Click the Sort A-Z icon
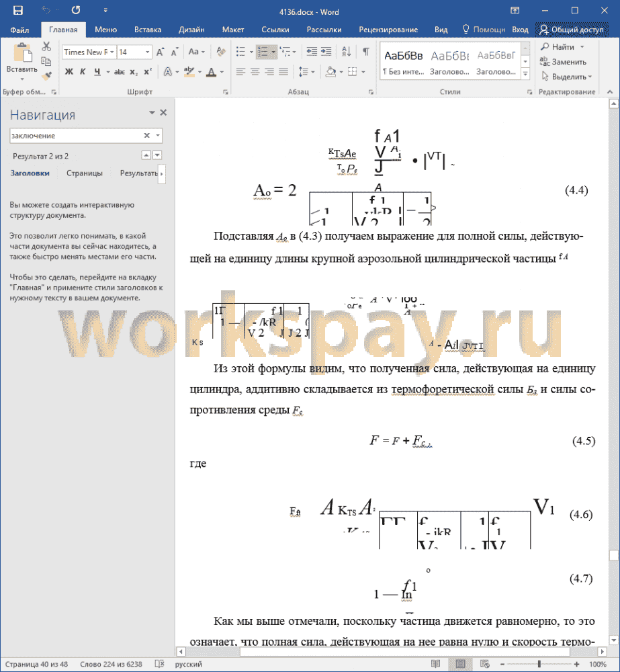Viewport: 620px width, 672px height. [x=346, y=52]
